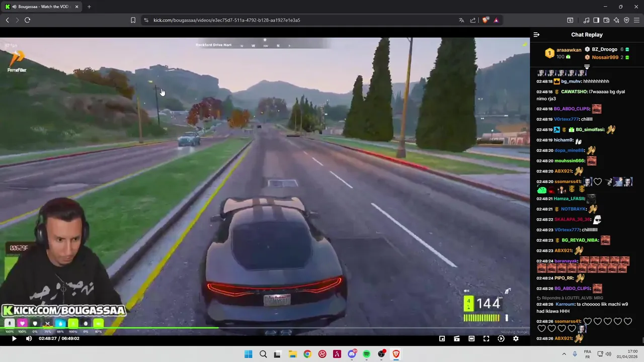Image resolution: width=644 pixels, height=362 pixels.
Task: Click chat user BG_REYAD_NIBA's username
Action: [580, 240]
